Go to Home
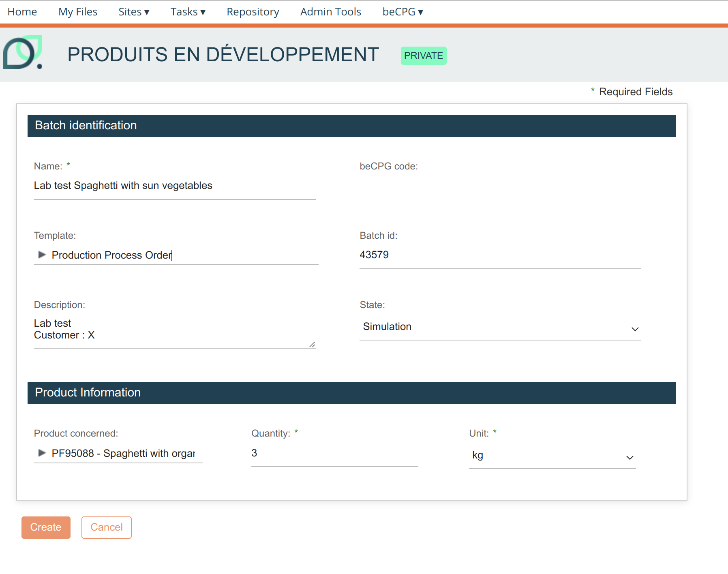The height and width of the screenshot is (574, 728). [x=22, y=12]
